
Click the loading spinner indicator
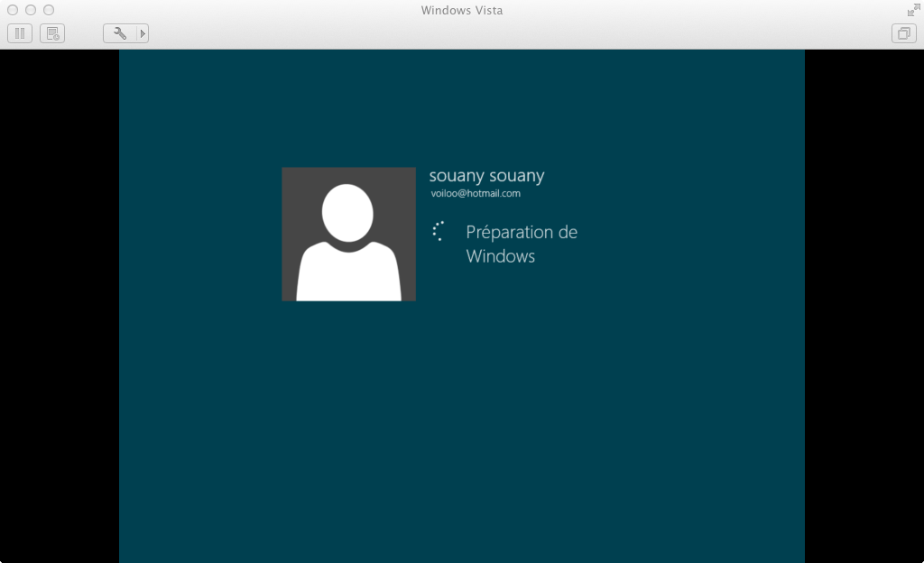(x=439, y=231)
